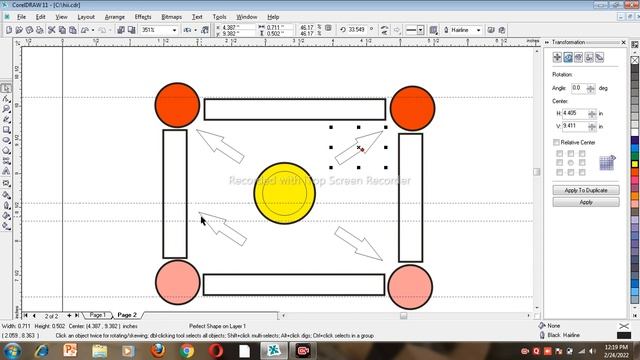The image size is (640, 360).
Task: Adjust the V center spinner arrows
Action: click(592, 127)
